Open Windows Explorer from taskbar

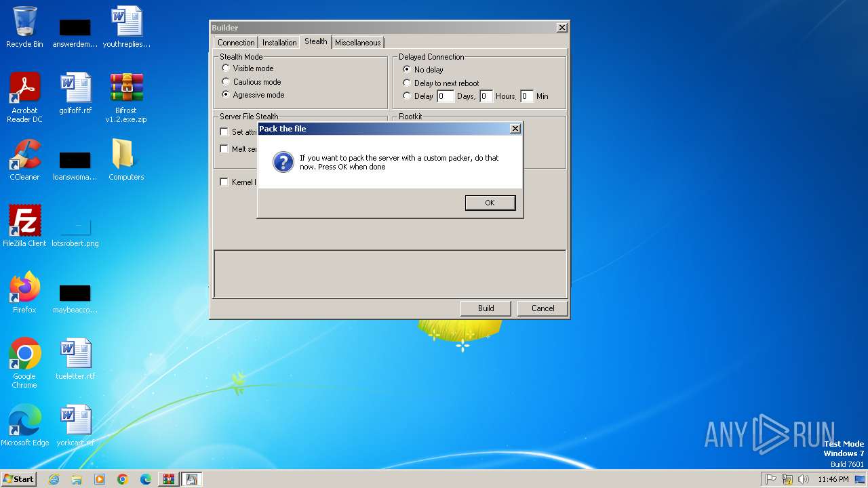[x=77, y=479]
